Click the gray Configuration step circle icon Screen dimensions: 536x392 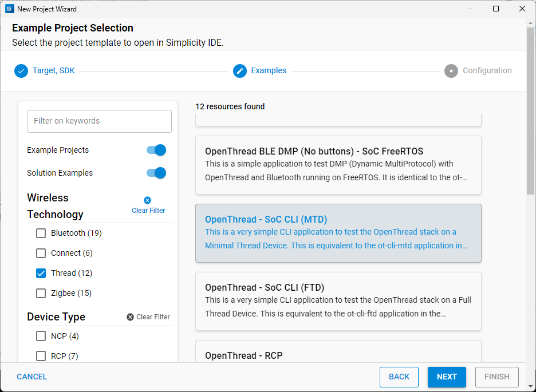(x=451, y=70)
